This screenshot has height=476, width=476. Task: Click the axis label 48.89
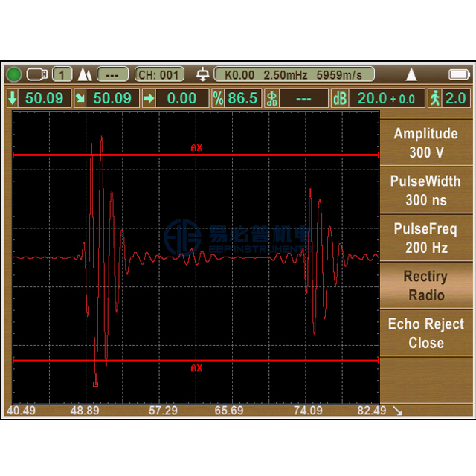pos(85,411)
